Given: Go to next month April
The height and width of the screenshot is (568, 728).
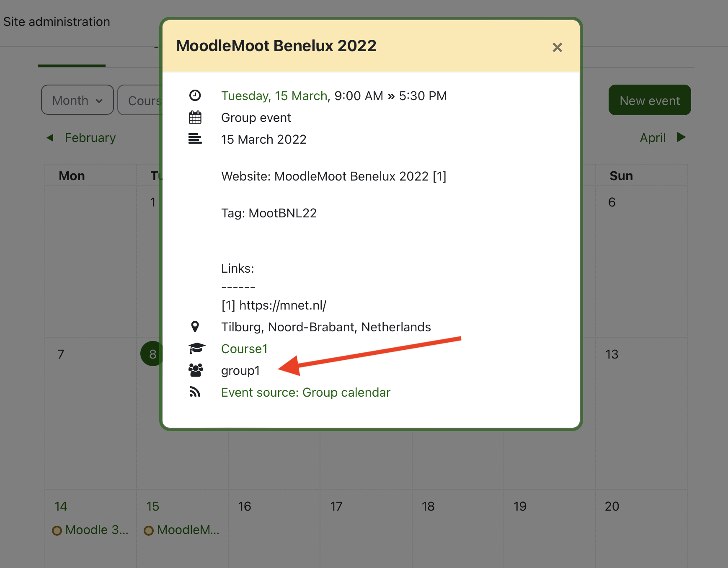Looking at the screenshot, I should tap(653, 138).
